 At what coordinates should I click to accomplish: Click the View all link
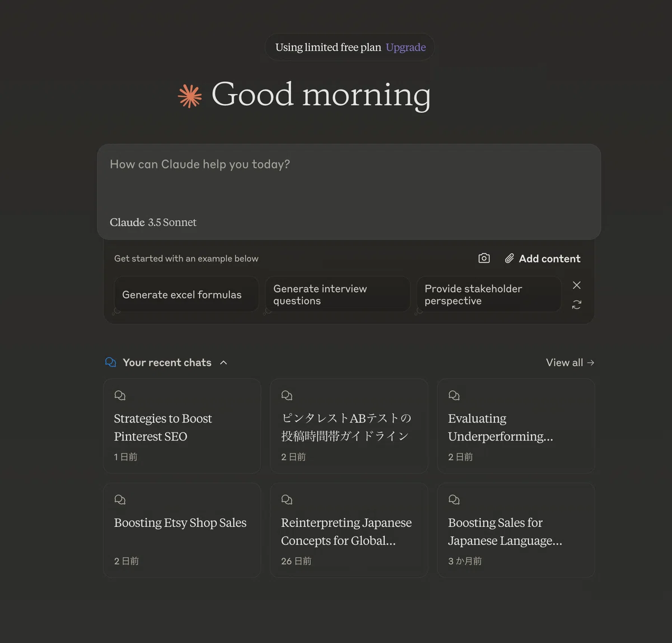570,363
